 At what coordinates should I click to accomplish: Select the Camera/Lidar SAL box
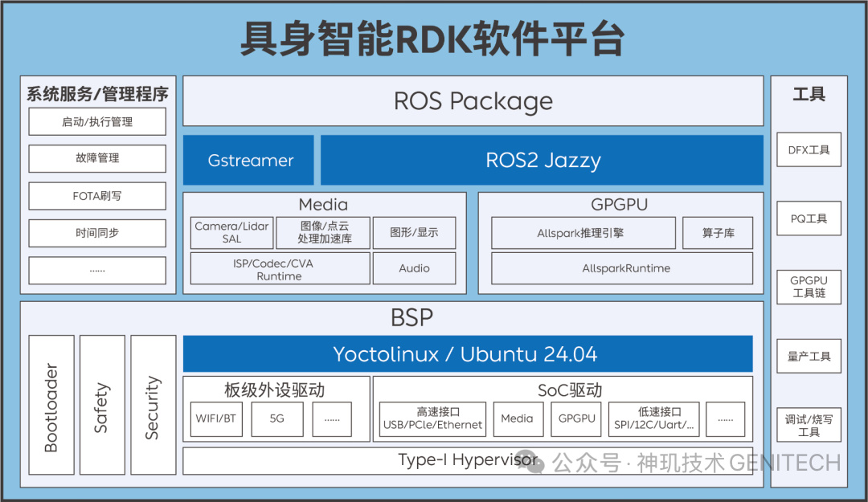tap(231, 232)
